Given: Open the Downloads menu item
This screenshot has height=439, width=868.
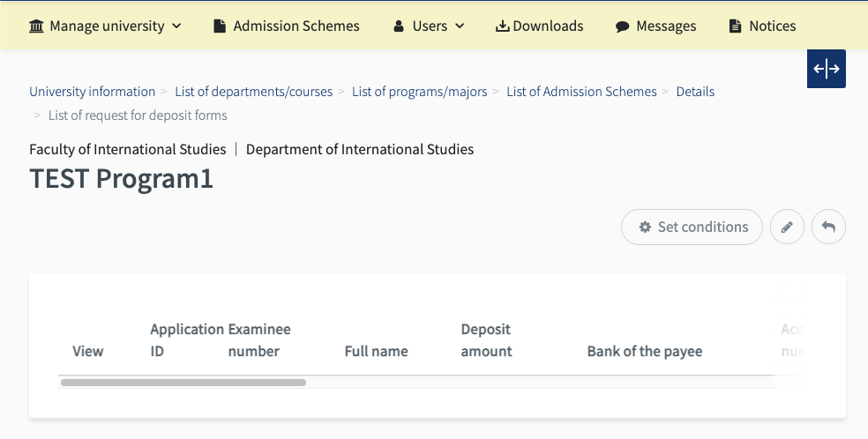Looking at the screenshot, I should click(548, 26).
